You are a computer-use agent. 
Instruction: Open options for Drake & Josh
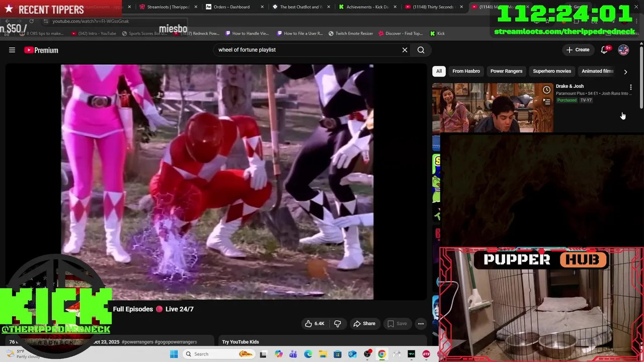[630, 87]
